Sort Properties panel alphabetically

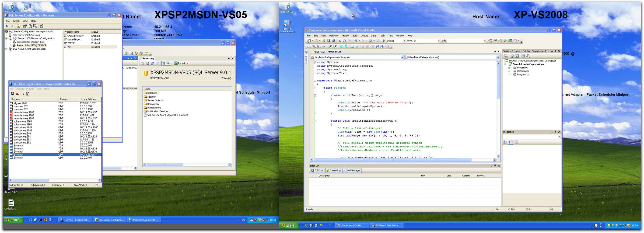(510, 142)
